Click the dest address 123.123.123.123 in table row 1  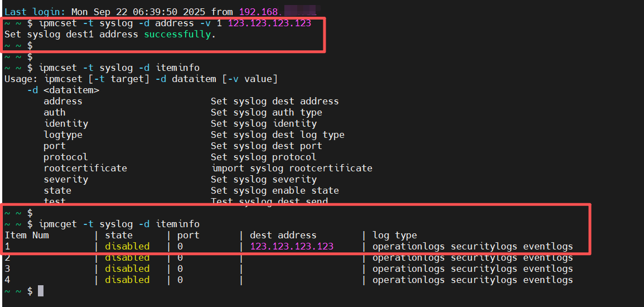(x=292, y=246)
